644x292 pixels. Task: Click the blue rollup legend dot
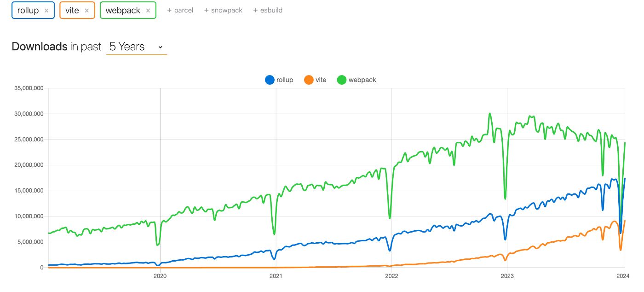click(269, 79)
